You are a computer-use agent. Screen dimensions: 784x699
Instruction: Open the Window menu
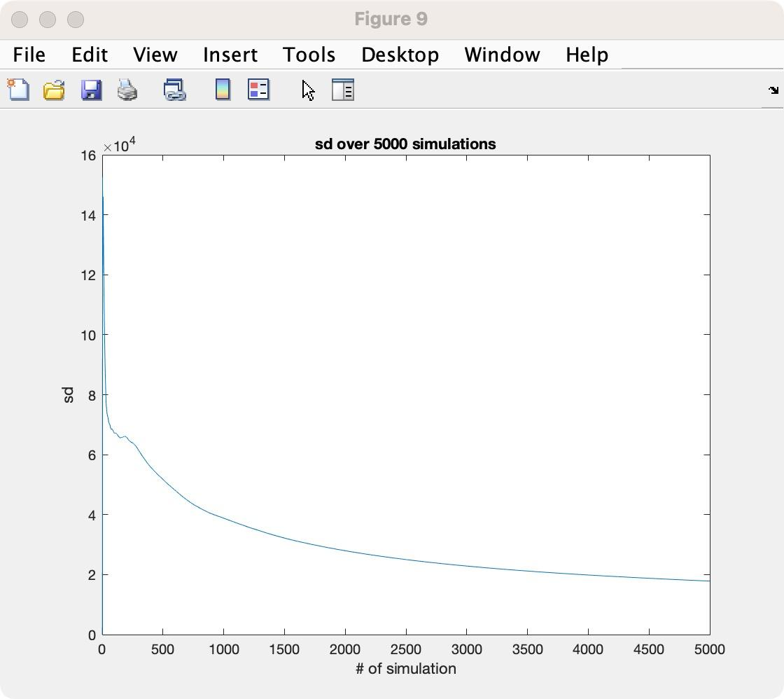pyautogui.click(x=501, y=55)
